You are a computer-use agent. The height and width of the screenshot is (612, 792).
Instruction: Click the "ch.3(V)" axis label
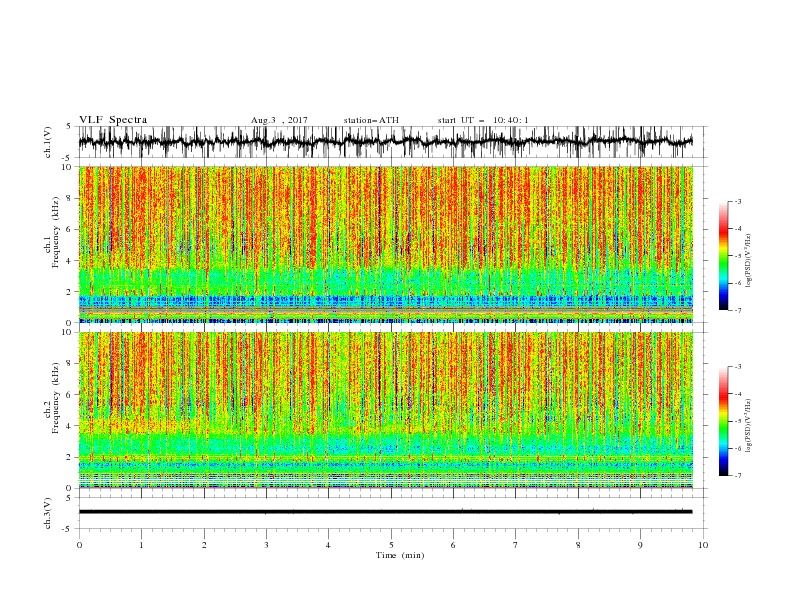(48, 513)
